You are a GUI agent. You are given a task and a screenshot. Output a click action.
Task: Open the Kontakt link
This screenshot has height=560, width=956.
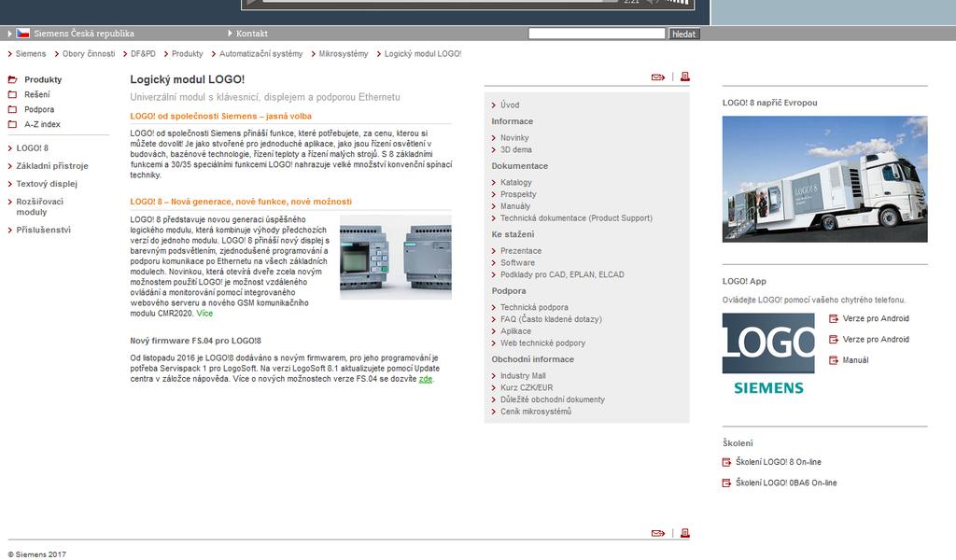point(252,34)
